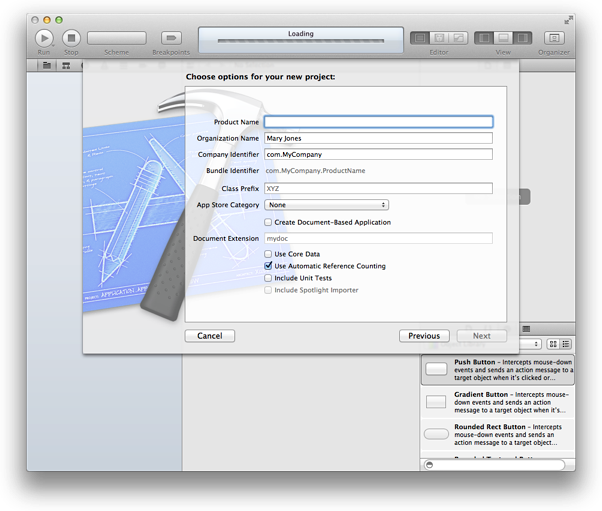Click the Cancel button
Screen dimensions: 602x511
coord(210,336)
